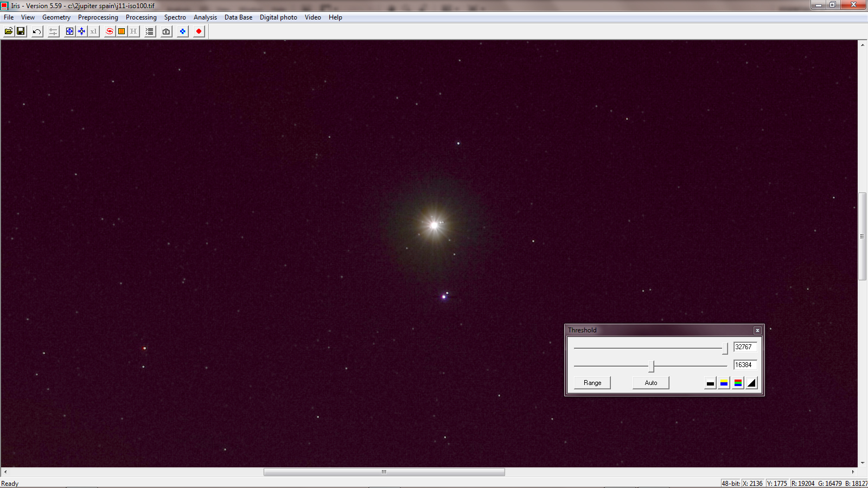Click the R: 19204 status bar value
The image size is (868, 488).
pyautogui.click(x=803, y=484)
